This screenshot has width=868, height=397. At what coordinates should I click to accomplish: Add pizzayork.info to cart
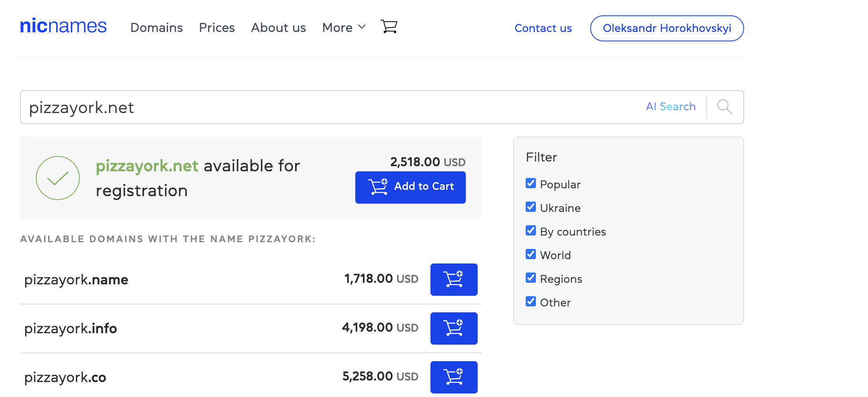(454, 328)
